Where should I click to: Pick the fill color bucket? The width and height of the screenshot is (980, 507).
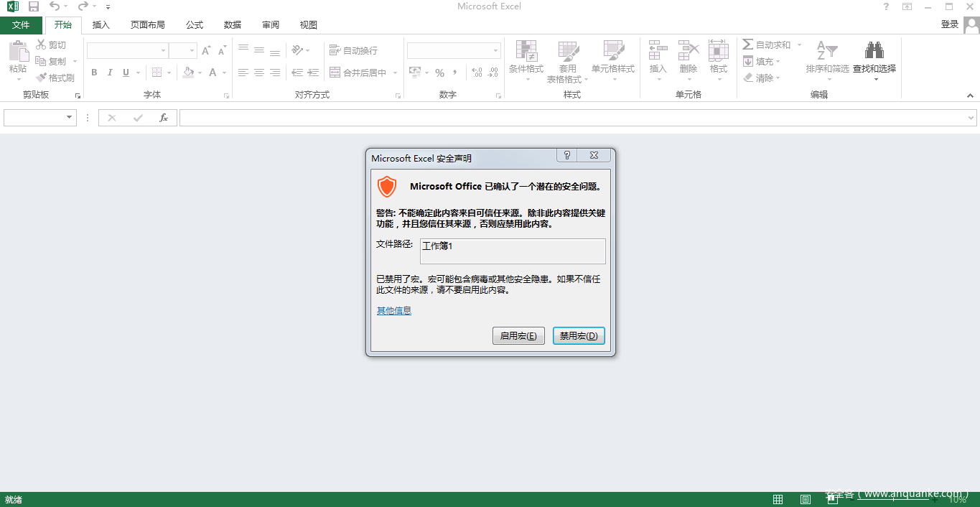[x=188, y=73]
